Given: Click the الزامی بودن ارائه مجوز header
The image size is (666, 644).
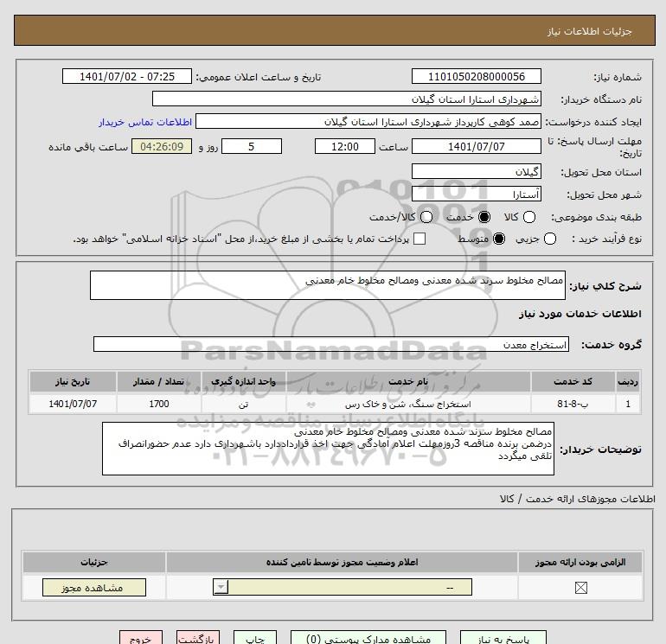Looking at the screenshot, I should tap(580, 562).
